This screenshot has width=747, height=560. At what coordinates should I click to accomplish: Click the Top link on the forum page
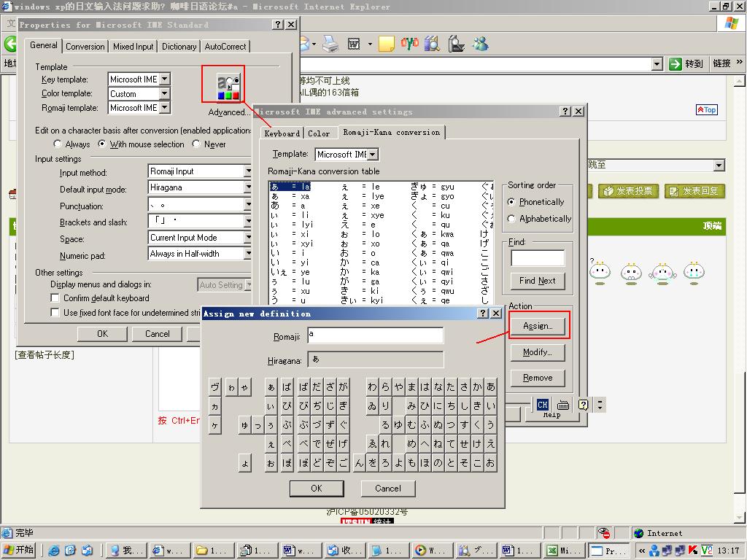coord(707,110)
